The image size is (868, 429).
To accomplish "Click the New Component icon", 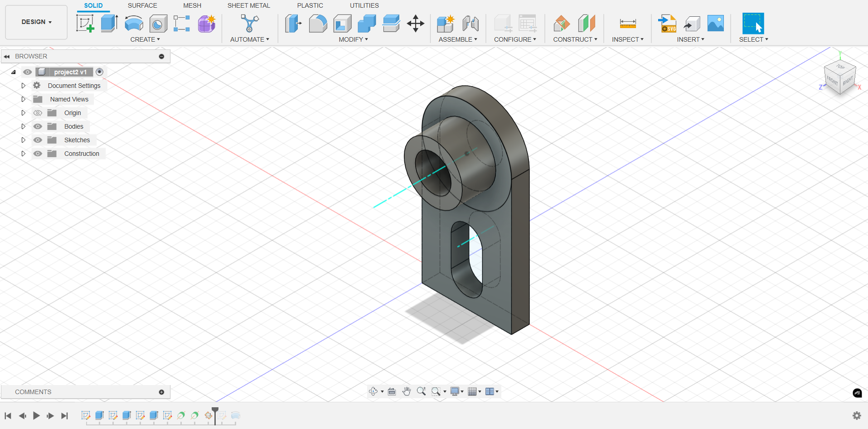I will tap(446, 24).
